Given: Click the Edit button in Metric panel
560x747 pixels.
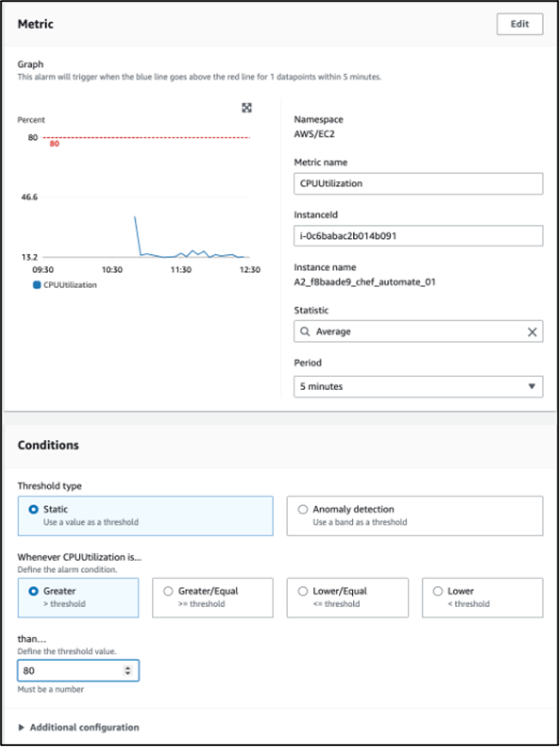Looking at the screenshot, I should point(520,24).
